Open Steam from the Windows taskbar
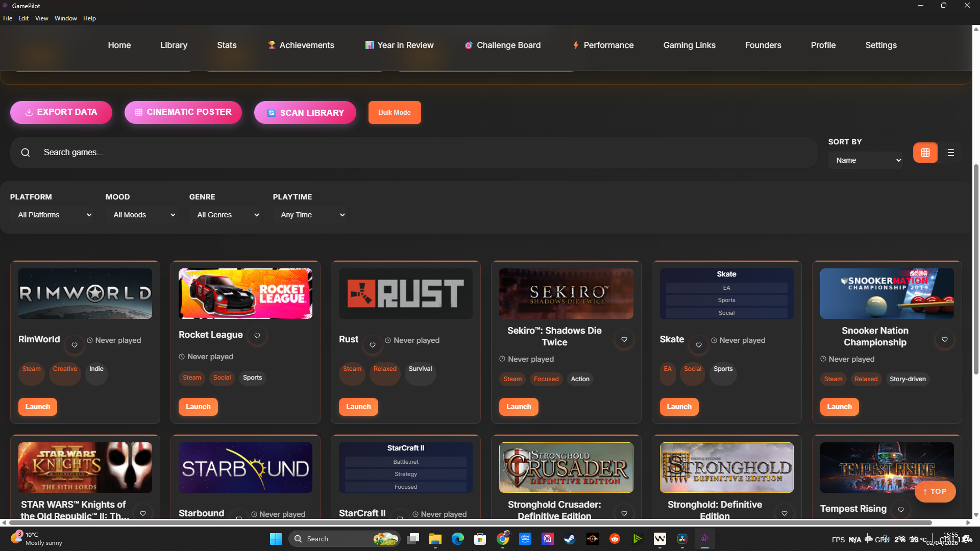Screen dimensions: 980x551 570,539
